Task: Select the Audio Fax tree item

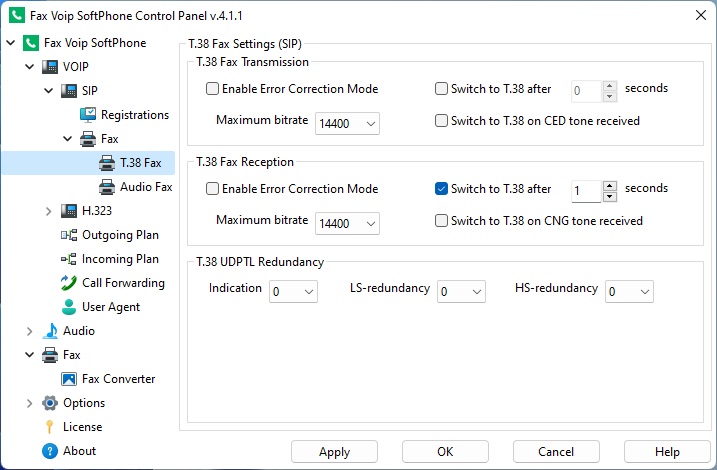Action: click(x=146, y=187)
